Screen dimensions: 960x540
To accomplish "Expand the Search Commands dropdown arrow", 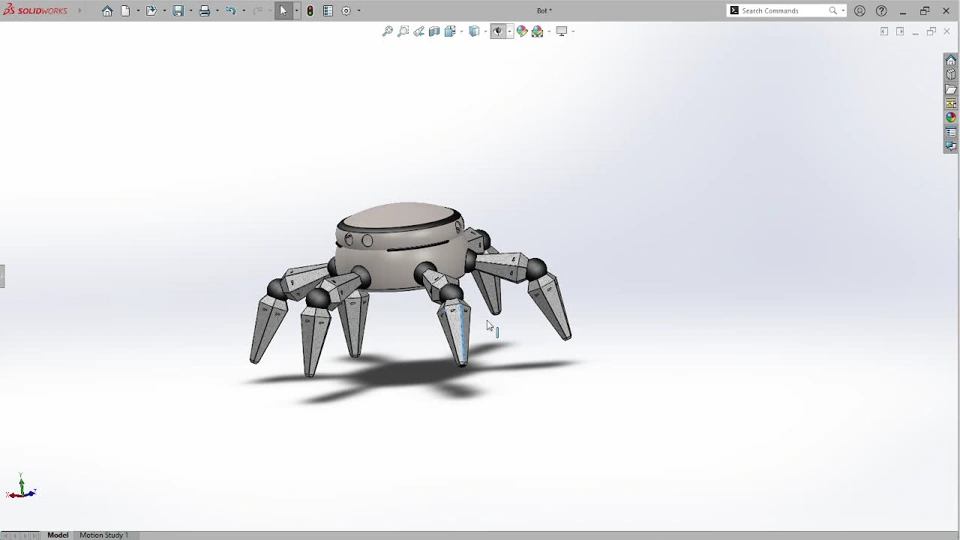I will pos(843,11).
